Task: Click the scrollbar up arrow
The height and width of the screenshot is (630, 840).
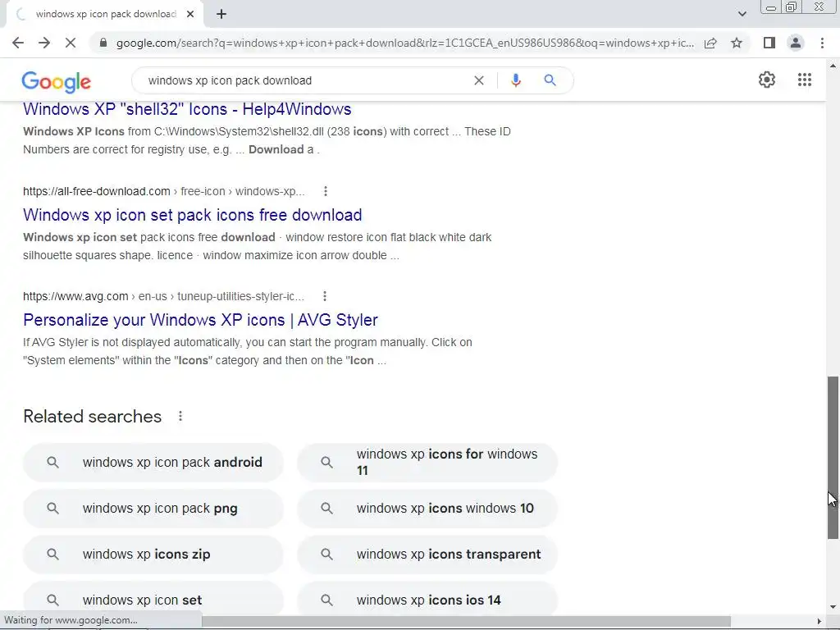Action: point(833,66)
